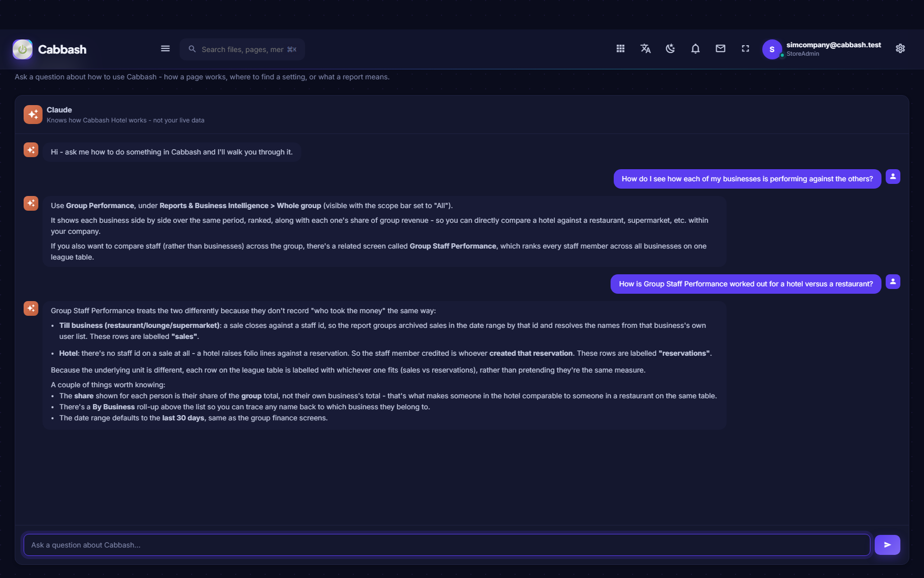Open notifications bell
Viewport: 924px width, 578px height.
click(x=696, y=49)
